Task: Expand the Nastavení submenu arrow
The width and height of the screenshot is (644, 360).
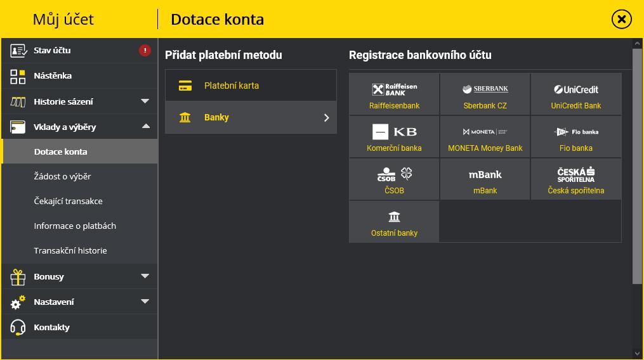Action: (145, 301)
